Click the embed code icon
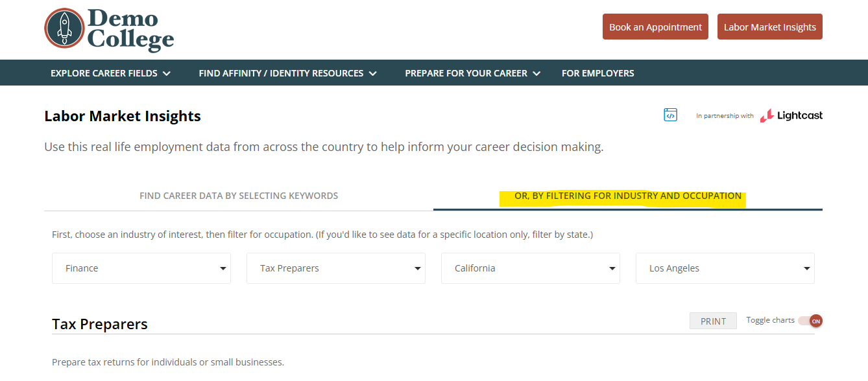The height and width of the screenshot is (381, 868). click(670, 115)
